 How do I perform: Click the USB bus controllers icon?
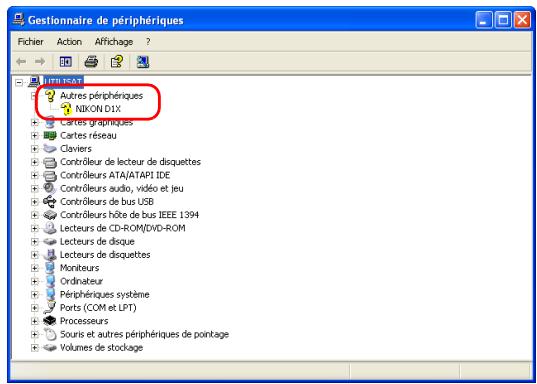(50, 202)
